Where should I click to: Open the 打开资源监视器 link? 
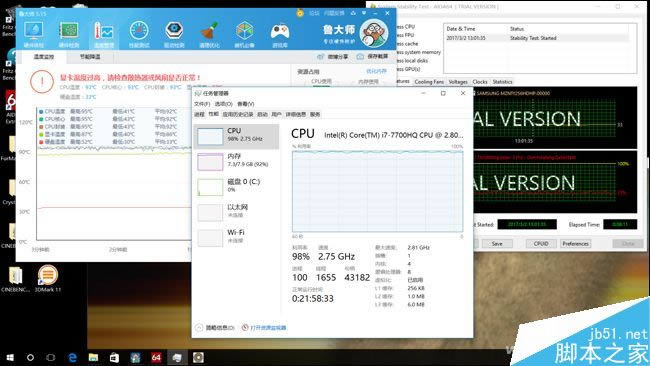point(268,327)
